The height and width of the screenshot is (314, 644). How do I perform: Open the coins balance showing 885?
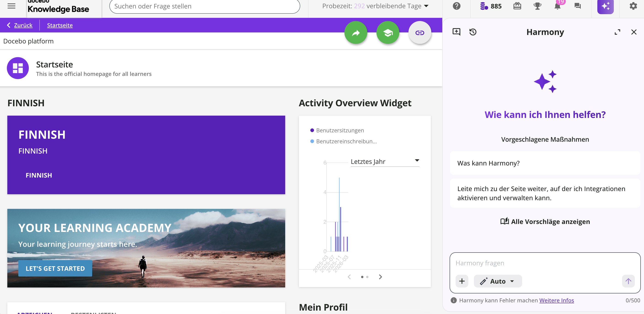point(491,6)
